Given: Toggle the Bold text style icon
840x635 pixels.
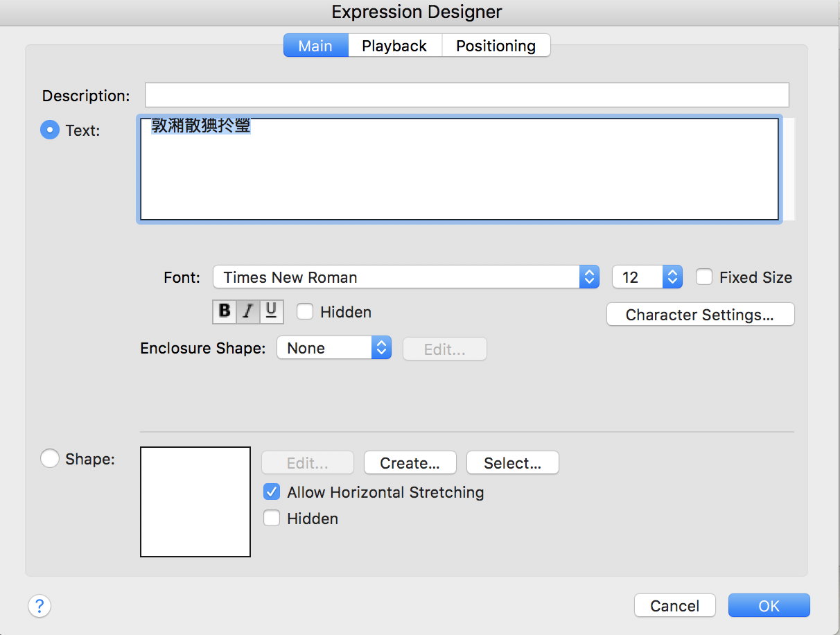Looking at the screenshot, I should point(225,312).
